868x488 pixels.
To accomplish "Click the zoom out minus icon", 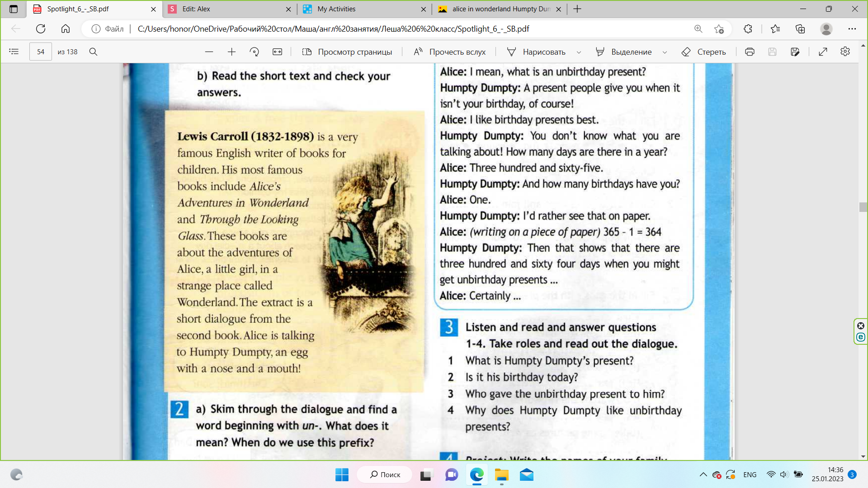I will (209, 52).
